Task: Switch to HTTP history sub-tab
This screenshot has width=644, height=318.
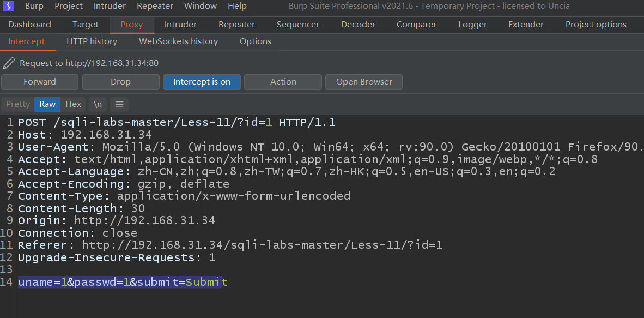Action: [x=92, y=41]
